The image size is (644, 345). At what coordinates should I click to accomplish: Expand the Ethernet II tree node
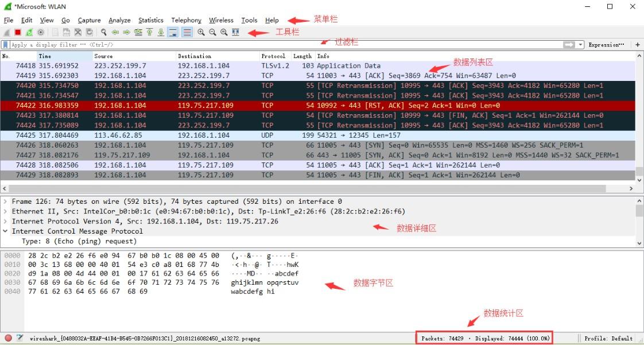[x=5, y=211]
